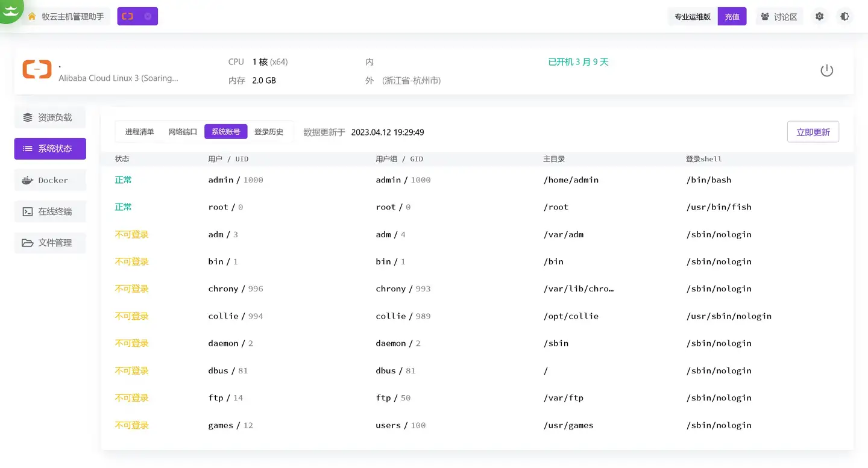
Task: Click the server power button icon
Action: 826,70
